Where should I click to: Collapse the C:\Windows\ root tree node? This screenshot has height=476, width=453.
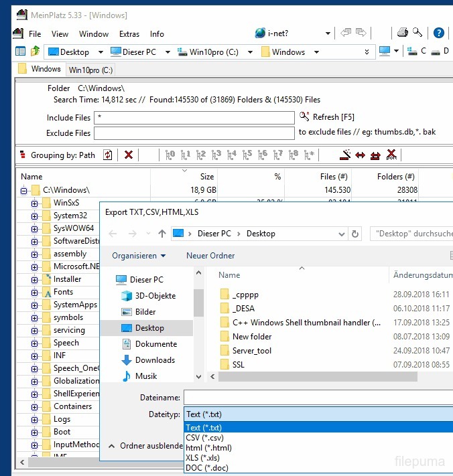point(24,190)
